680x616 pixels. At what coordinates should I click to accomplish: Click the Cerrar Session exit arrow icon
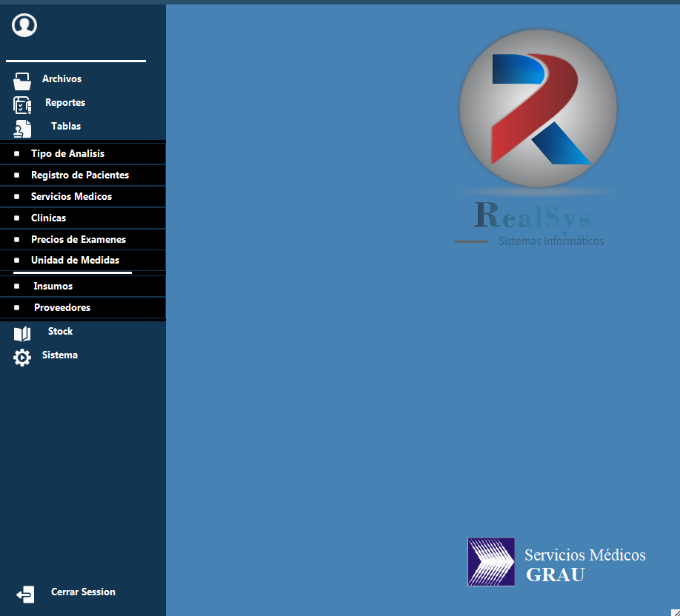(25, 595)
